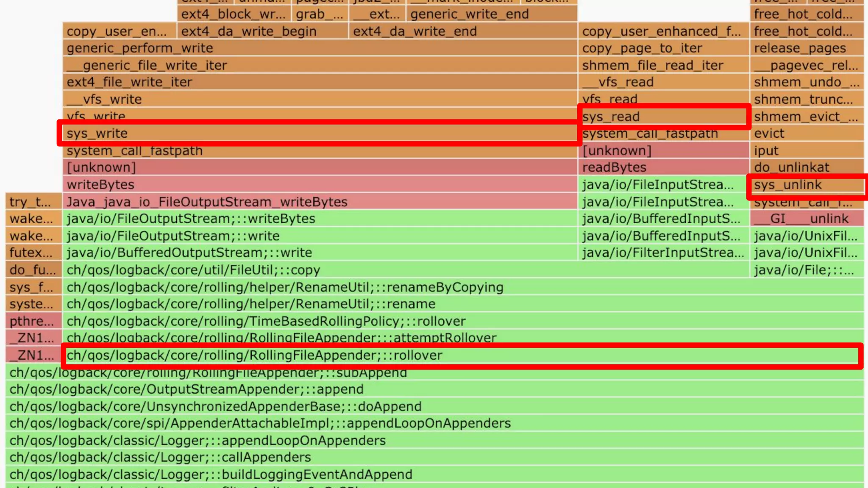This screenshot has width=868, height=488.
Task: Select the __generic_file_write_iter frame
Action: pyautogui.click(x=320, y=65)
